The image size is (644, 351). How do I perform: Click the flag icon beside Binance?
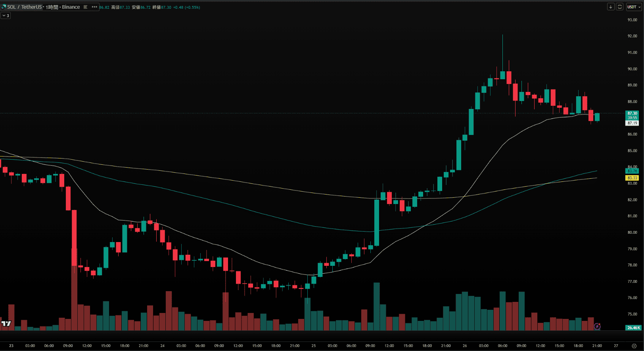click(x=85, y=7)
